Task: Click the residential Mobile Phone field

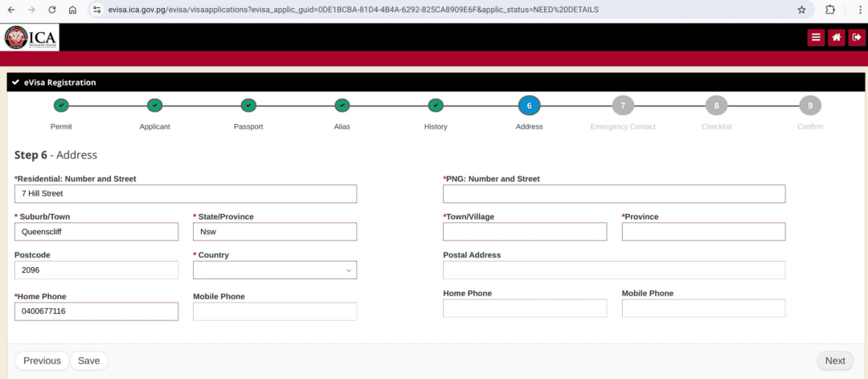Action: pos(275,311)
